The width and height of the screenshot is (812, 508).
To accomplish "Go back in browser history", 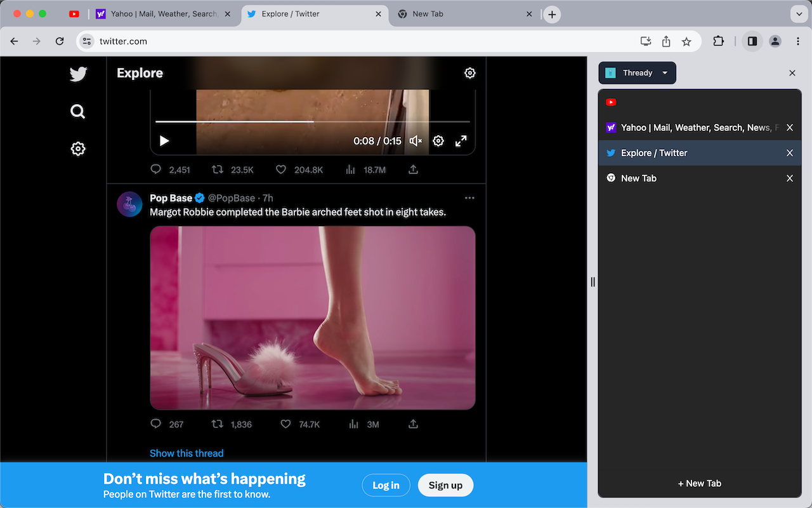I will tap(15, 41).
